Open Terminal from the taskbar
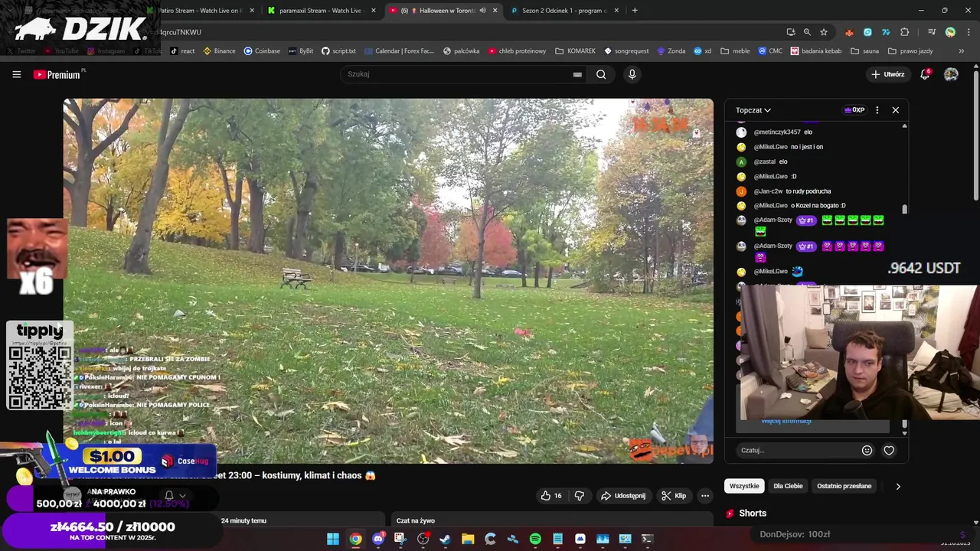This screenshot has height=551, width=980. [x=647, y=539]
